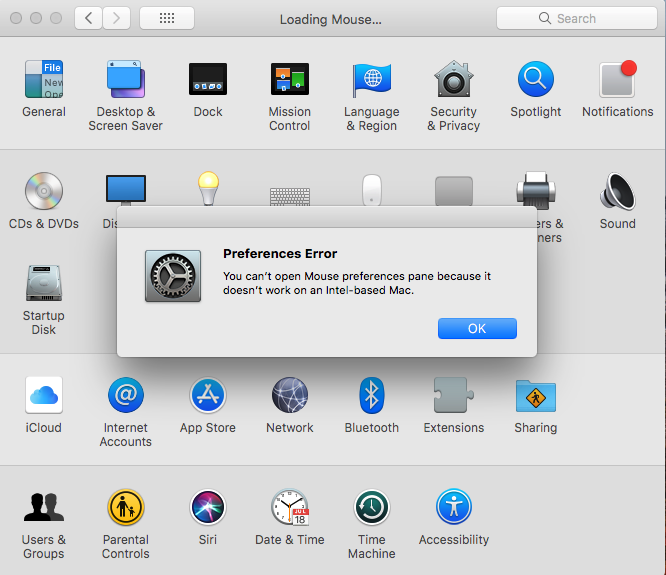Click the Printers & Scanners icon
Viewport: 666px width, 575px height.
[536, 190]
